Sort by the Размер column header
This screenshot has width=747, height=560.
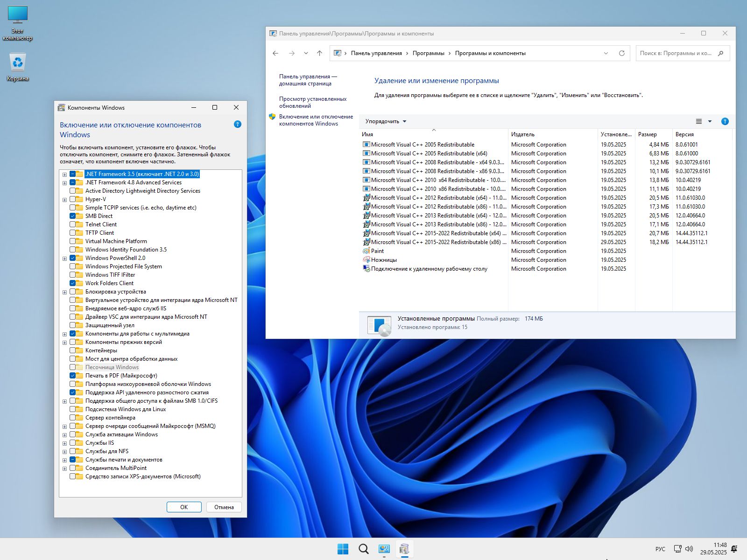tap(654, 134)
